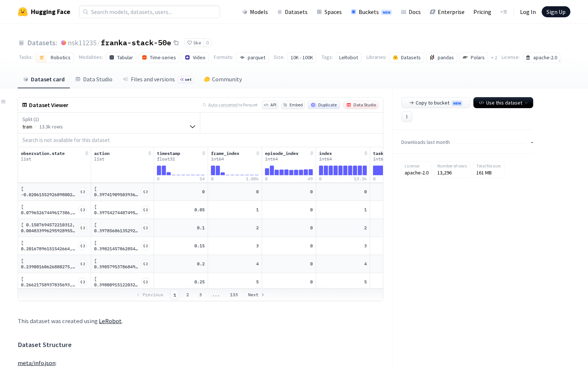Open the LeRobot link in the description
This screenshot has width=588, height=368.
point(110,321)
